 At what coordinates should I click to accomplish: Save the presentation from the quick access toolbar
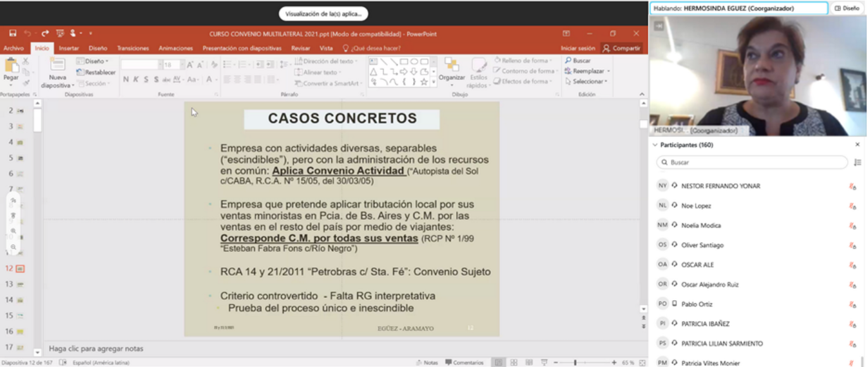pyautogui.click(x=13, y=33)
